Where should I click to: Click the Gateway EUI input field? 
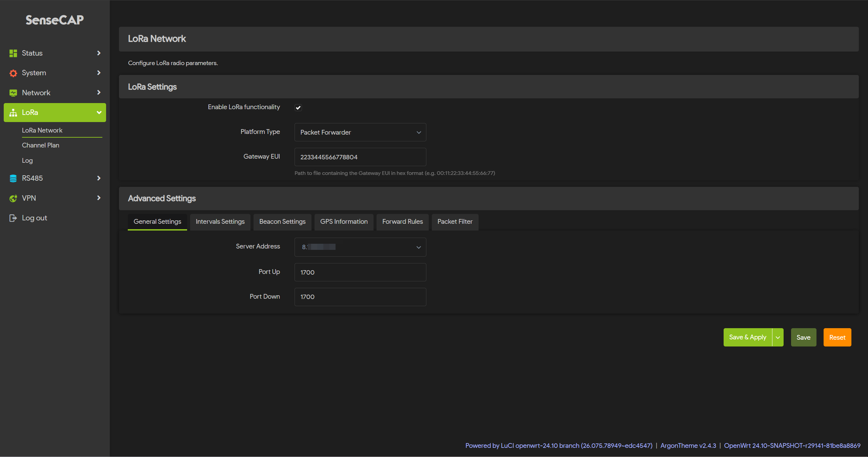360,157
